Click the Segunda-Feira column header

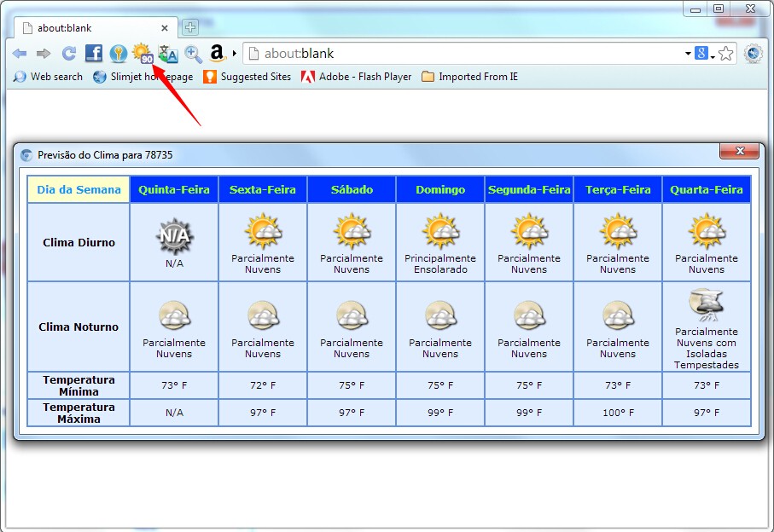[529, 190]
